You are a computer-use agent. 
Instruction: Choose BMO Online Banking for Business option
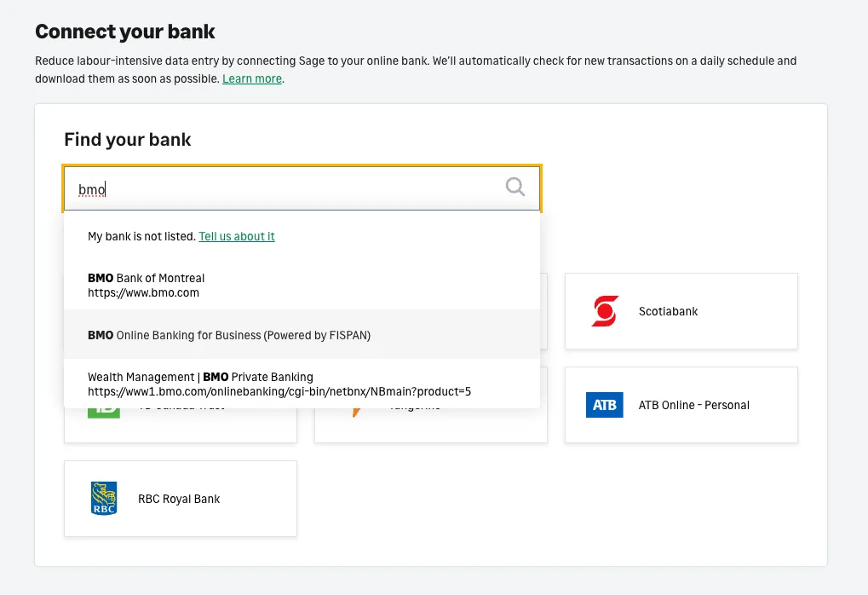302,335
